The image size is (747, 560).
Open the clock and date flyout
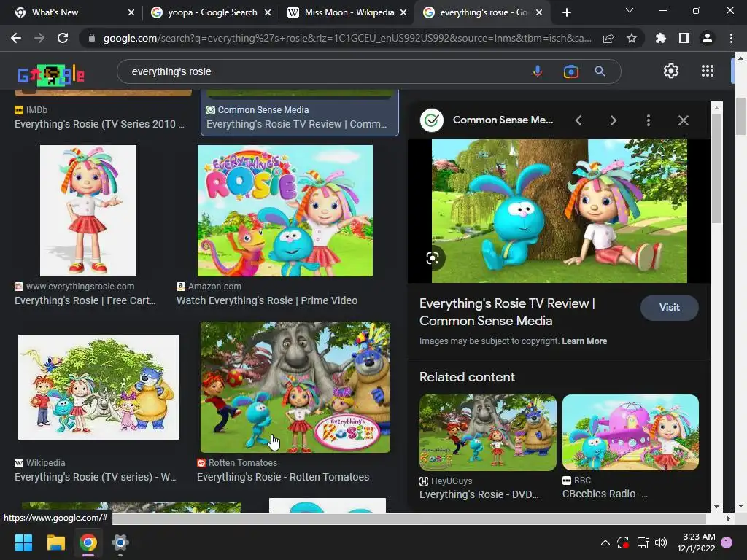(696, 542)
